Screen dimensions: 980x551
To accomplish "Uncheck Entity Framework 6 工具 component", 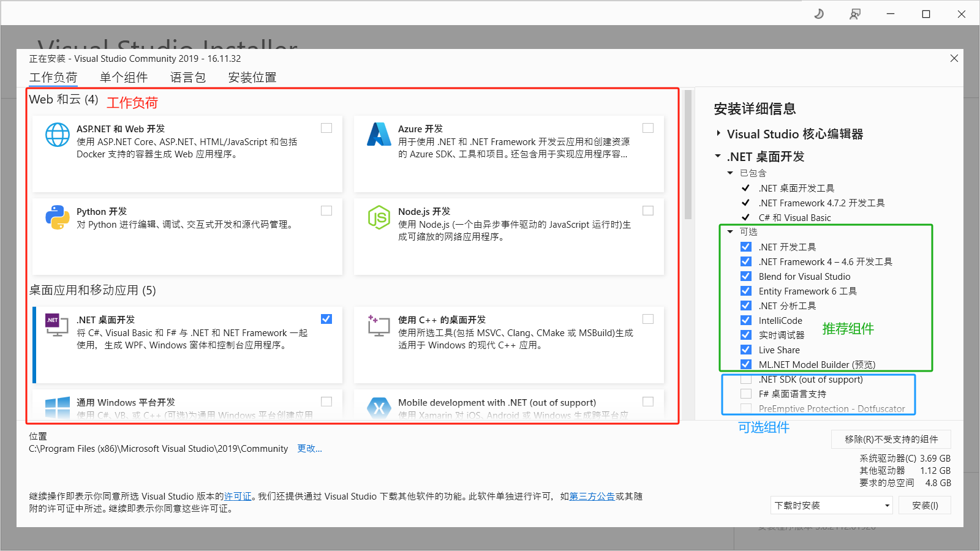I will (746, 291).
